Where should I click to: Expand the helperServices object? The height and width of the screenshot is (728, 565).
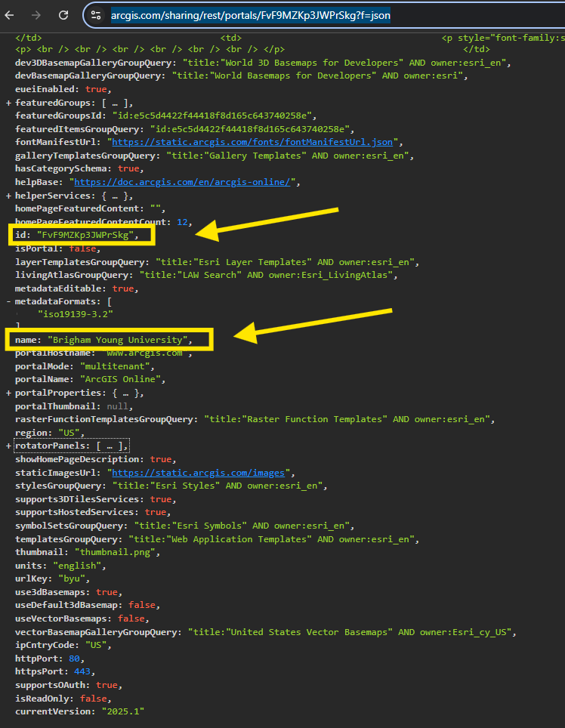pos(8,196)
